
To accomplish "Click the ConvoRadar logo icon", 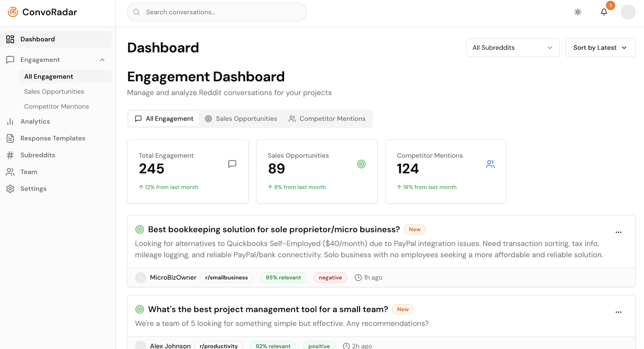I will [13, 12].
